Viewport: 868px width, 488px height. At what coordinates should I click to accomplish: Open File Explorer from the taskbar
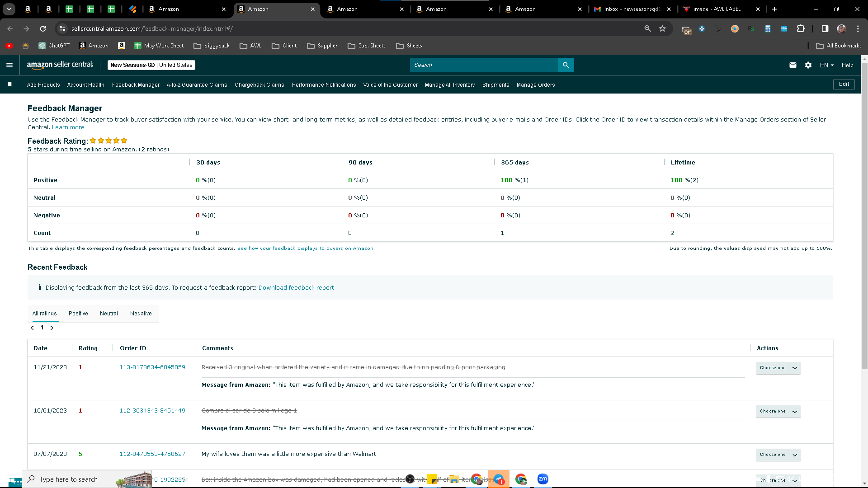tap(454, 479)
